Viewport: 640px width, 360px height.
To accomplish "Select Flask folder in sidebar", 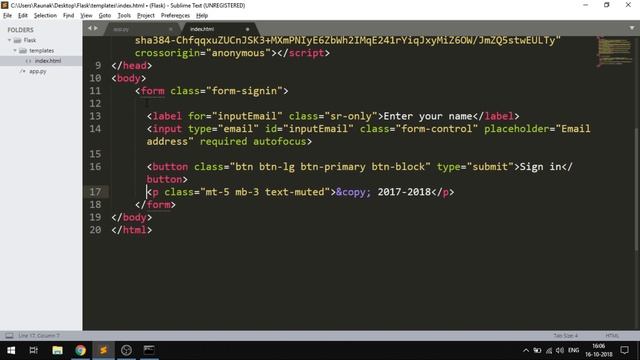I will pyautogui.click(x=29, y=40).
